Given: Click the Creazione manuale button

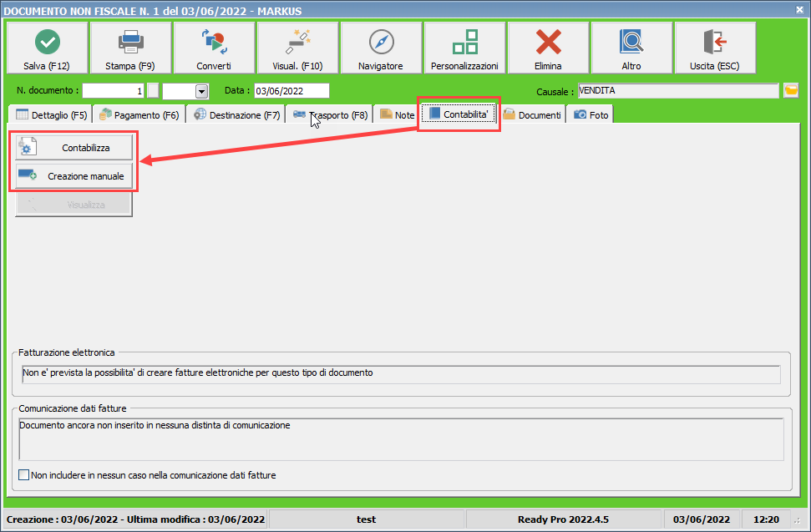Looking at the screenshot, I should 74,176.
